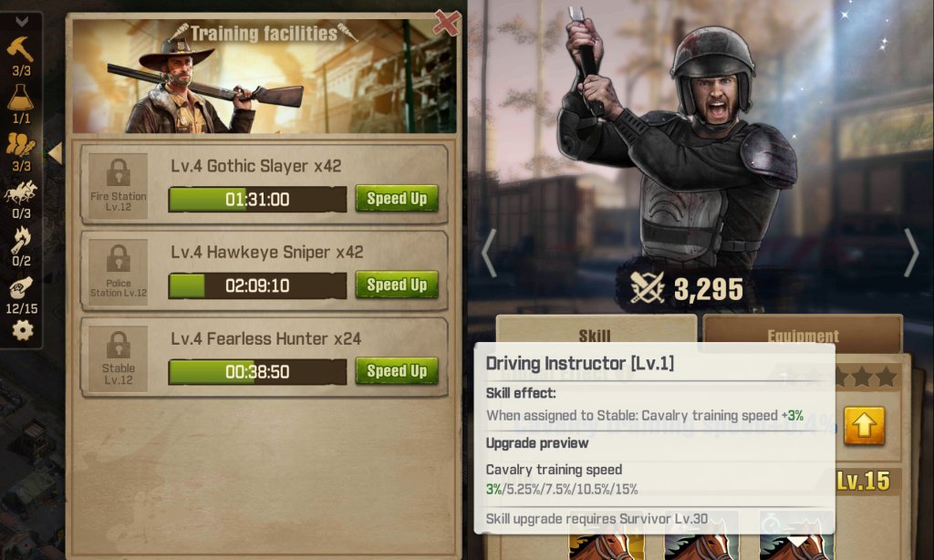Select the locked Fire Station Lv.12 icon

(x=118, y=186)
